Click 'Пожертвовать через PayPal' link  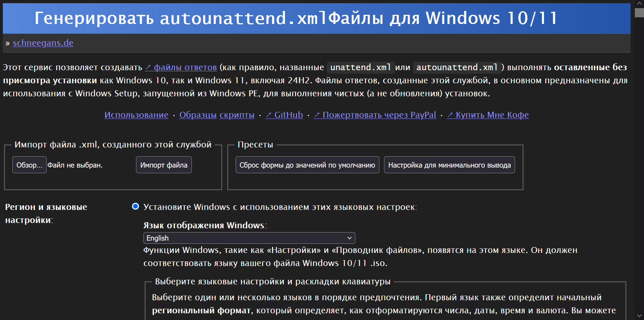(x=375, y=115)
